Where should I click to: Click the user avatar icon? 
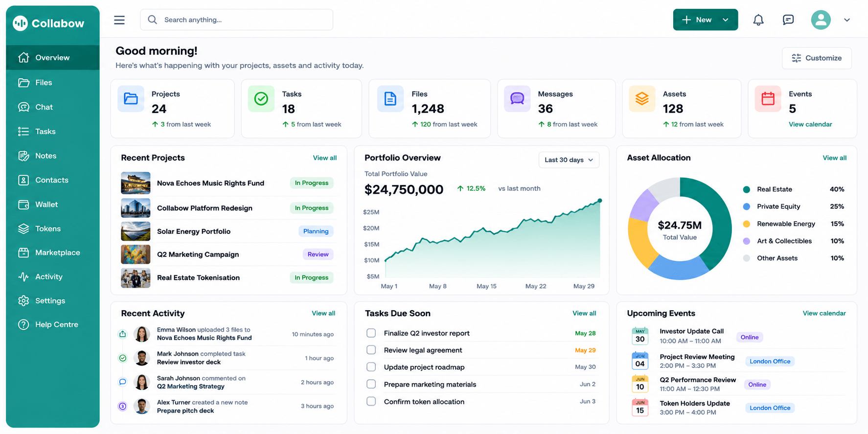[x=821, y=20]
